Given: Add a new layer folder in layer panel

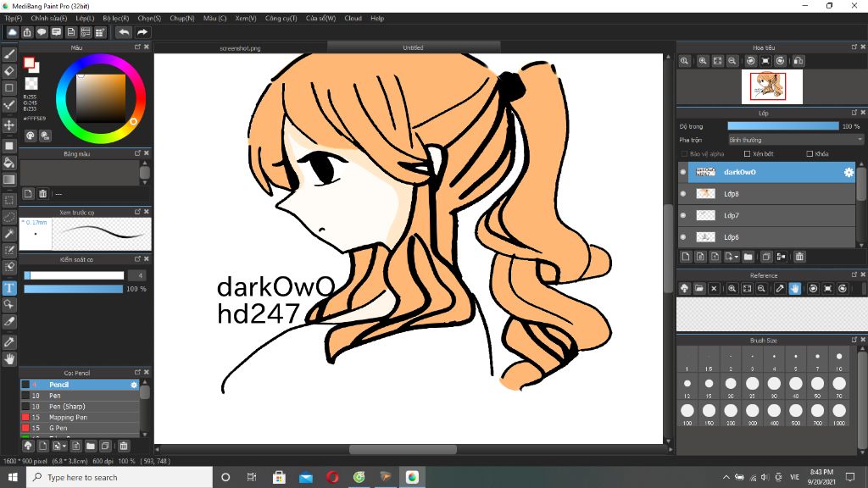Looking at the screenshot, I should tap(748, 257).
